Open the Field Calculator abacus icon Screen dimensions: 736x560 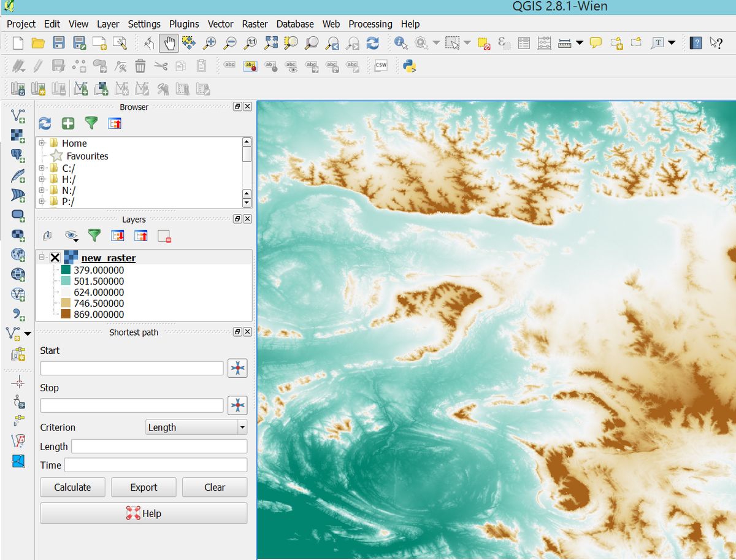tap(544, 43)
